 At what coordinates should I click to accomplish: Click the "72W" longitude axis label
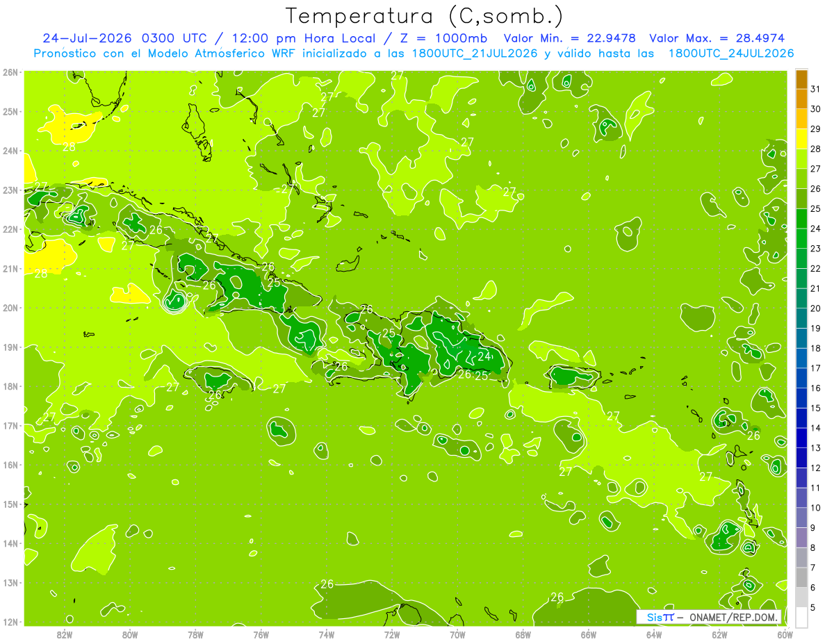(x=392, y=634)
